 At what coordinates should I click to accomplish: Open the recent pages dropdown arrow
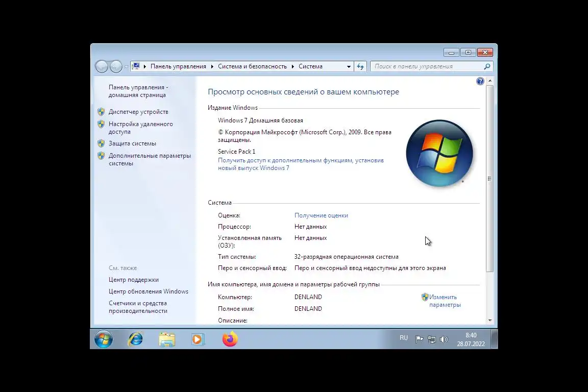click(x=126, y=67)
